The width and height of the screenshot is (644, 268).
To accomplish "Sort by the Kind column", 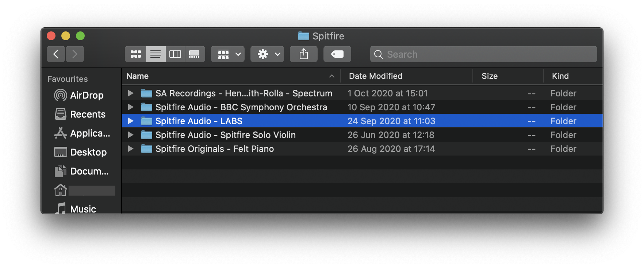I will (573, 76).
